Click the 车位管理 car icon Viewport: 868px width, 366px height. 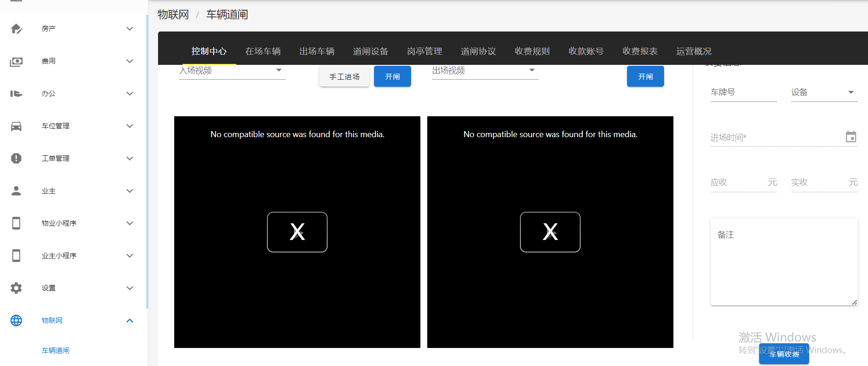(x=16, y=126)
